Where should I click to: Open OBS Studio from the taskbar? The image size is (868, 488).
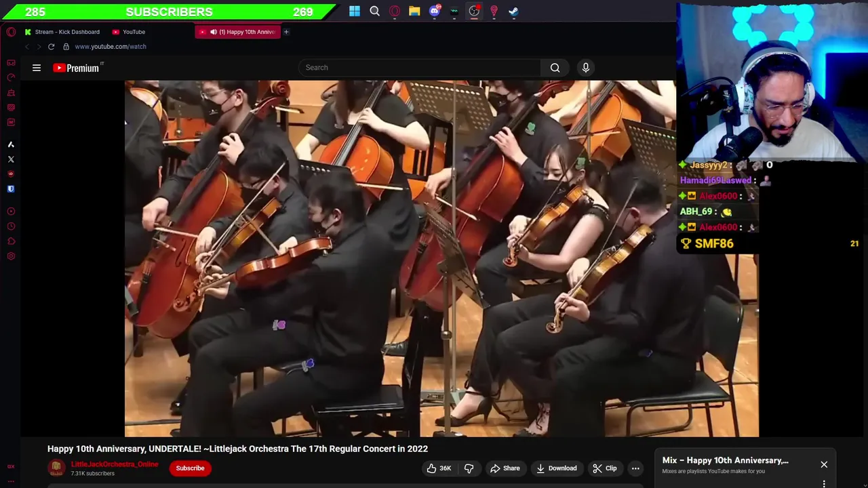[474, 11]
